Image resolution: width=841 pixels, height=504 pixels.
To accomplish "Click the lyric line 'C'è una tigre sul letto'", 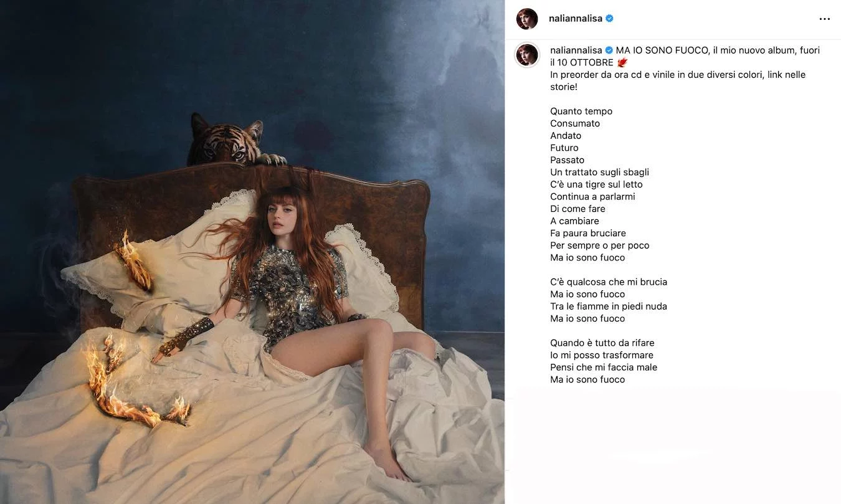I will [596, 184].
